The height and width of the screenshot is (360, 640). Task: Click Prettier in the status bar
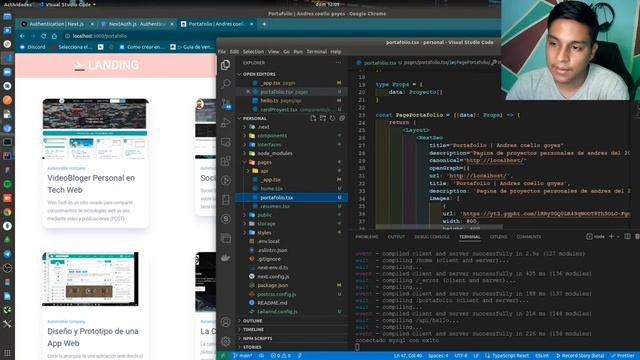623,356
